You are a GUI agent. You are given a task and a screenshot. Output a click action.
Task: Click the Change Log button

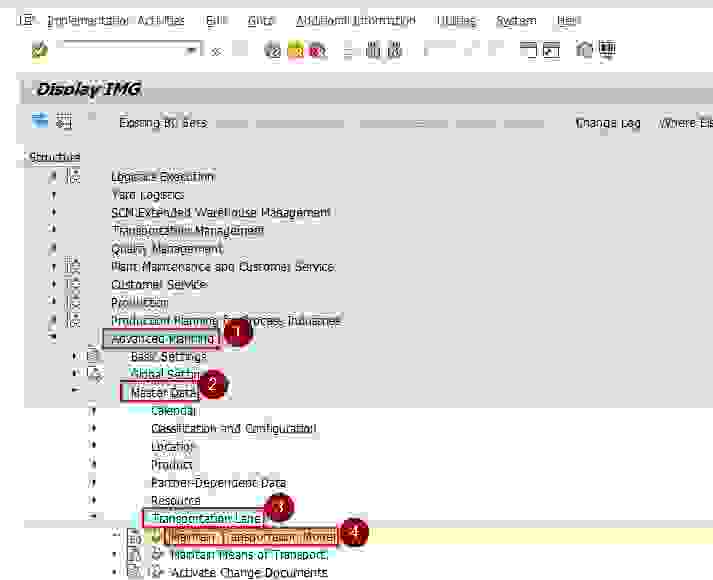coord(608,123)
